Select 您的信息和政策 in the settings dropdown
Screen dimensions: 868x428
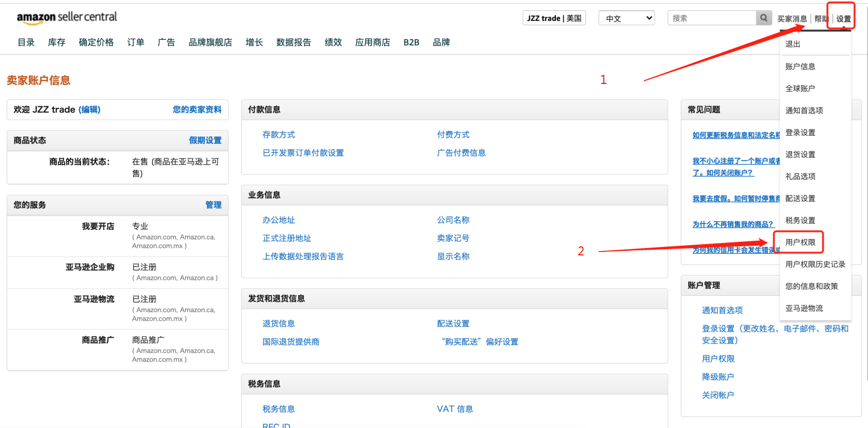[x=811, y=286]
